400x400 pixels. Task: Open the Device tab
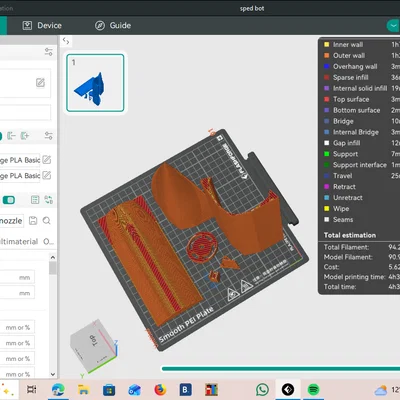pyautogui.click(x=42, y=25)
